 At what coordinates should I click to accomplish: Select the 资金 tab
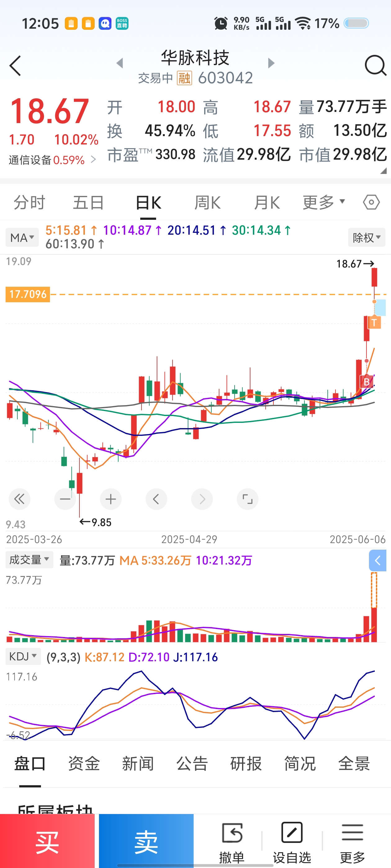pos(84,764)
